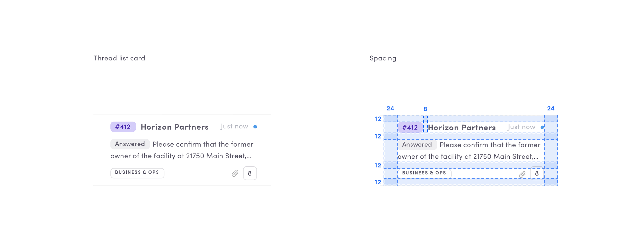Click the 'Just now' timestamp in the left card

point(234,127)
